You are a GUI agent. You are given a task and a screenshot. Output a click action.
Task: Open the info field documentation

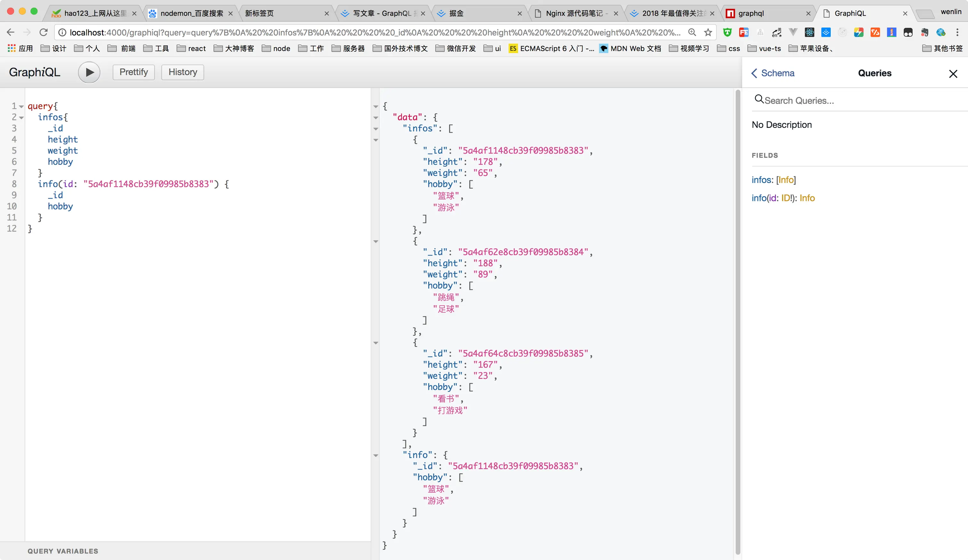pos(759,198)
